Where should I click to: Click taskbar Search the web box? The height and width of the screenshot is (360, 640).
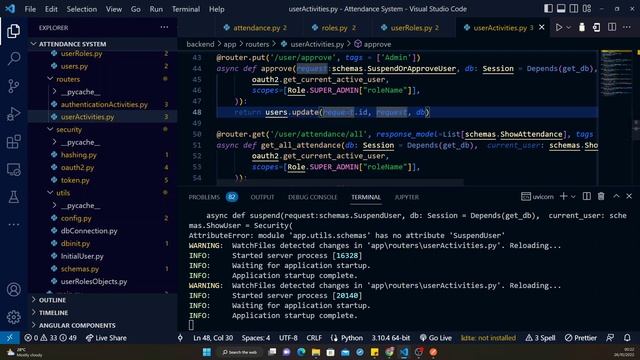[240, 352]
